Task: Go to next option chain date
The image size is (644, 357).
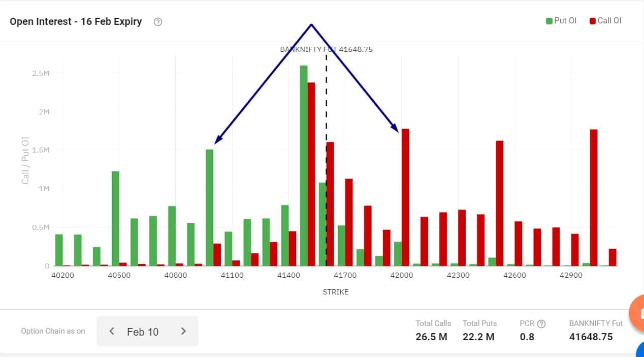Action: (x=183, y=332)
